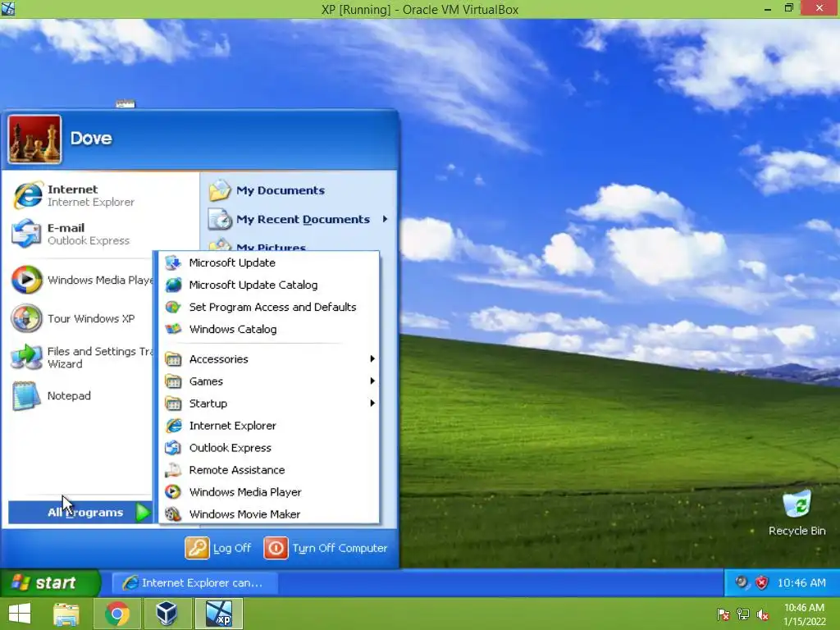Viewport: 840px width, 630px height.
Task: Click the XP tray security shield icon
Action: [762, 582]
